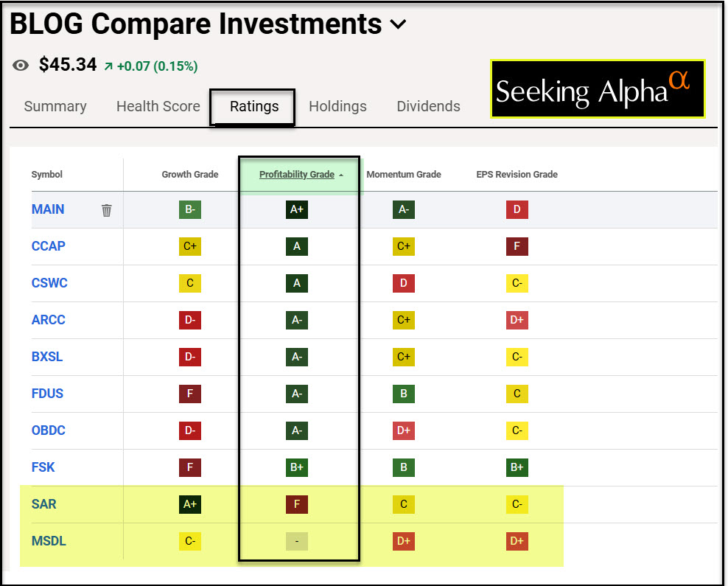Go to the Holdings tab
Viewport: 728px width, 586px height.
pyautogui.click(x=337, y=106)
